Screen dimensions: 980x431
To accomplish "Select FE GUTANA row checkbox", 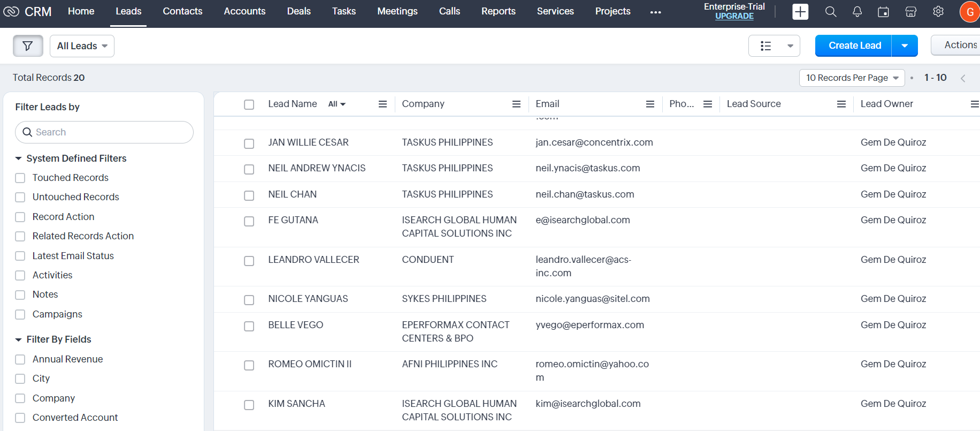I will (x=249, y=221).
